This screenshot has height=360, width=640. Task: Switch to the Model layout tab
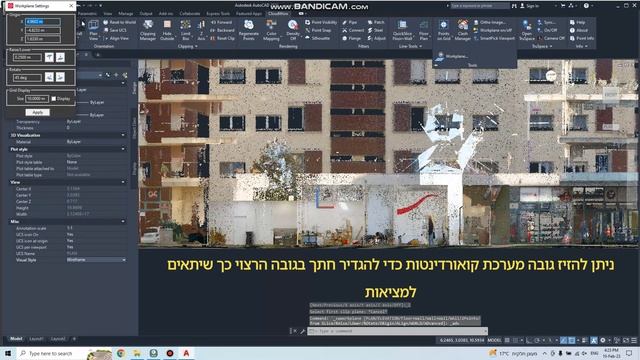pos(16,339)
